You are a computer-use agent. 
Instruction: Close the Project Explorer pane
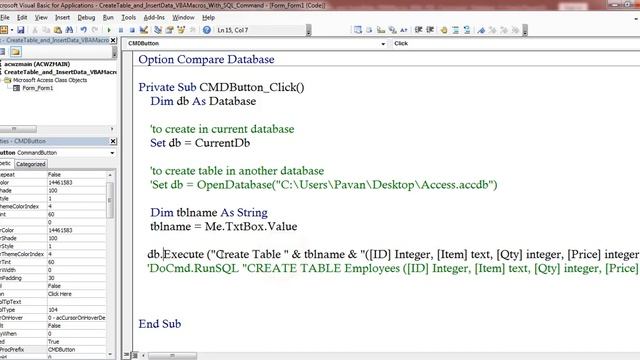113,40
